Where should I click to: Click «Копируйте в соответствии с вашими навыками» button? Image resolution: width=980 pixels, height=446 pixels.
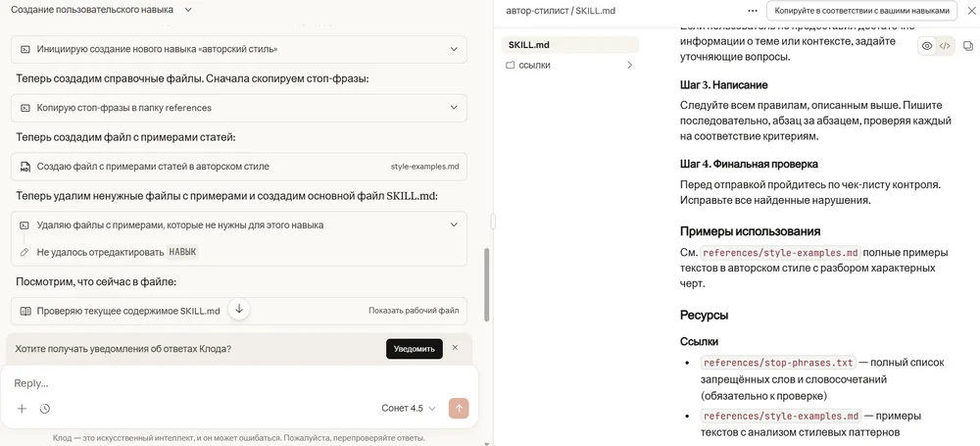861,11
